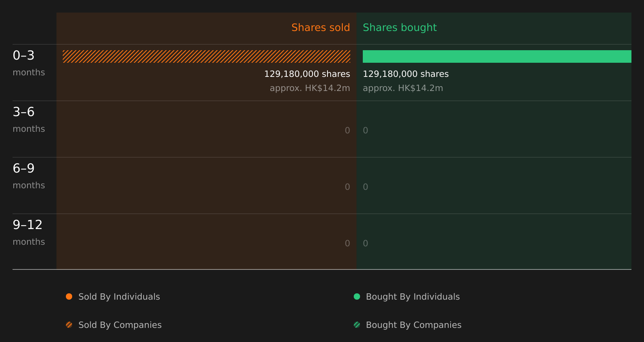This screenshot has width=644, height=342.
Task: Click 129,180,000 shares under the bought bar
Action: coord(406,74)
